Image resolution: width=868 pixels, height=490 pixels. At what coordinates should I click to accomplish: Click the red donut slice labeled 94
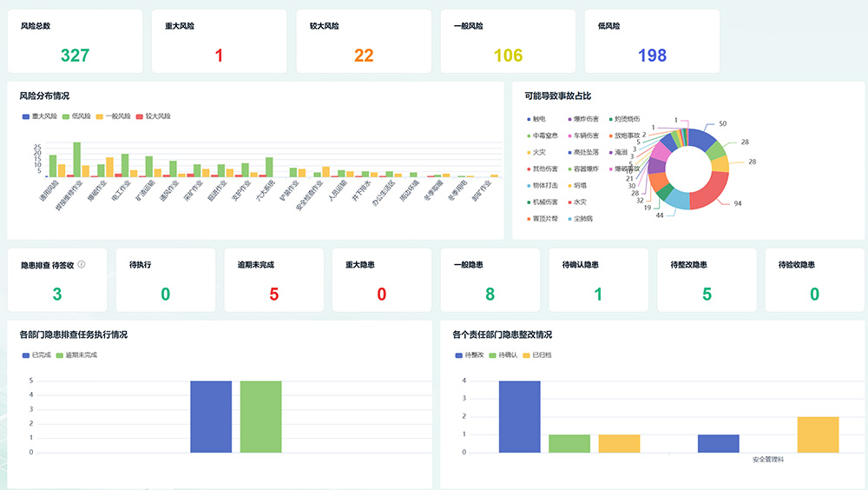tap(713, 190)
